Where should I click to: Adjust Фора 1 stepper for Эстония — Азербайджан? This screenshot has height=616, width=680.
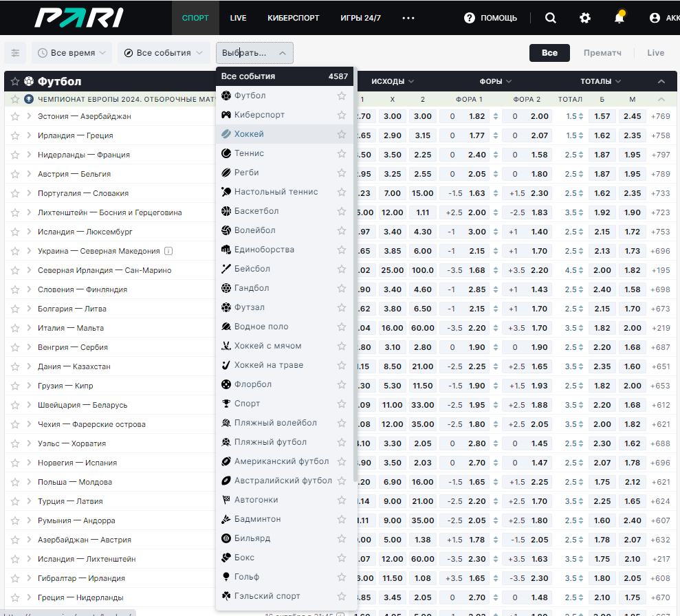click(x=496, y=116)
